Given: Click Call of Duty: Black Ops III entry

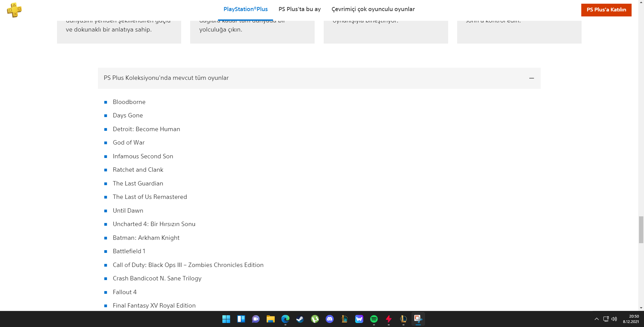Looking at the screenshot, I should pyautogui.click(x=188, y=265).
